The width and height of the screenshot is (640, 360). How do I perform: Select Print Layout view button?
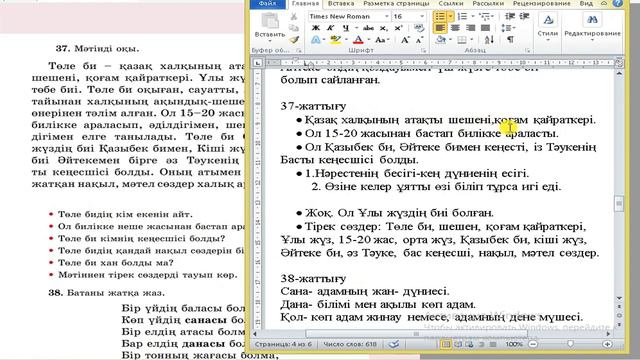coord(446,344)
